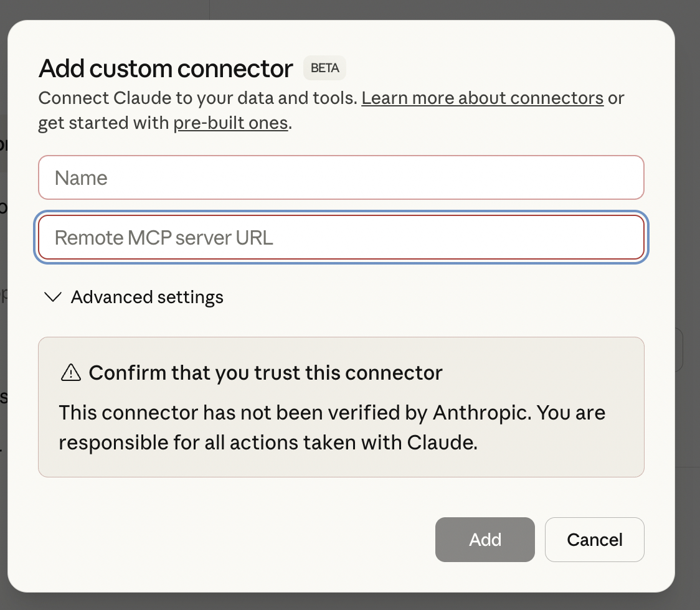Expand the Advanced settings label
The image size is (700, 610).
(147, 298)
